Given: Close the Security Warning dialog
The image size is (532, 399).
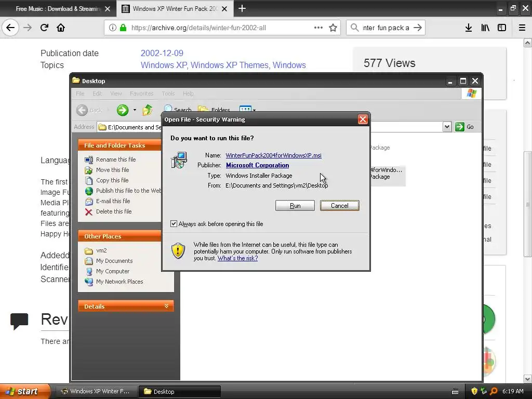Looking at the screenshot, I should coord(363,119).
